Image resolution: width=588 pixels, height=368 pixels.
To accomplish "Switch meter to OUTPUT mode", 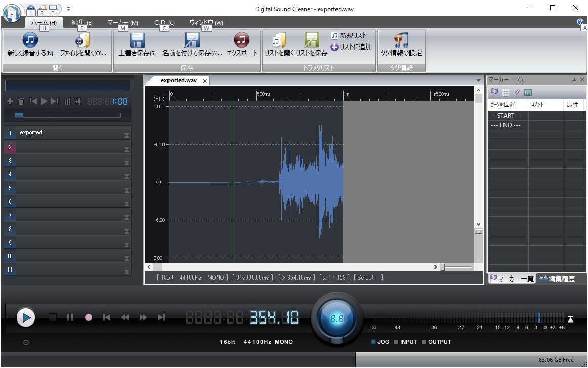I will 437,342.
